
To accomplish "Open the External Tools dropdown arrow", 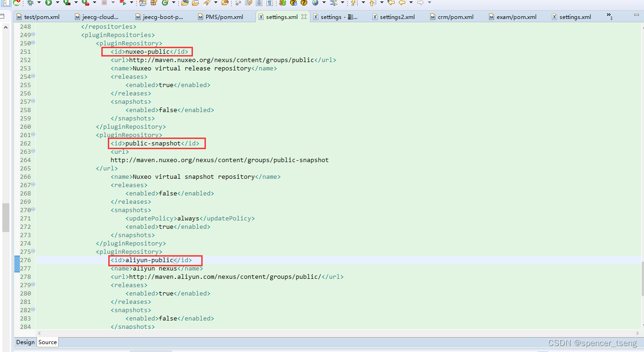I will point(94,2).
